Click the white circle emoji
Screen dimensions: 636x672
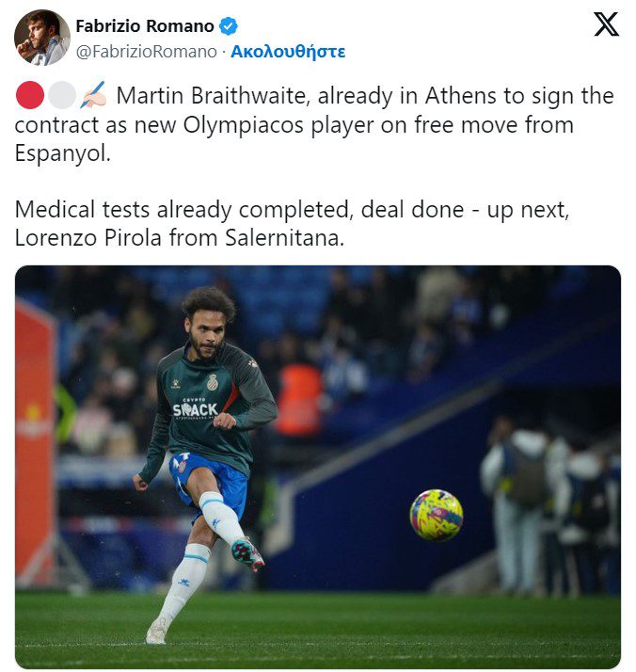click(62, 95)
